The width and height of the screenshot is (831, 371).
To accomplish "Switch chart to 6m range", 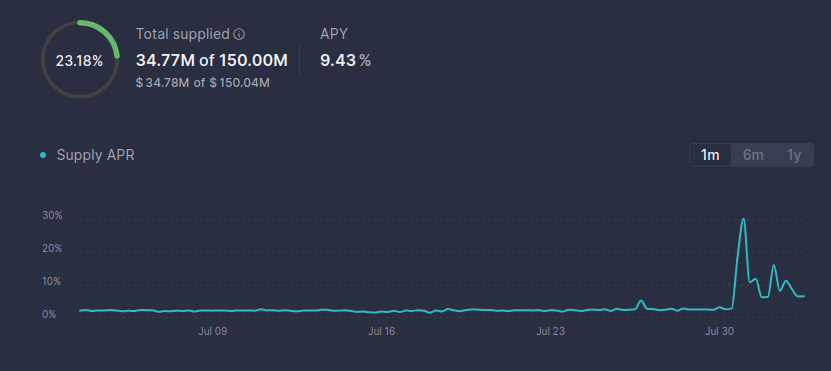I will tap(753, 155).
